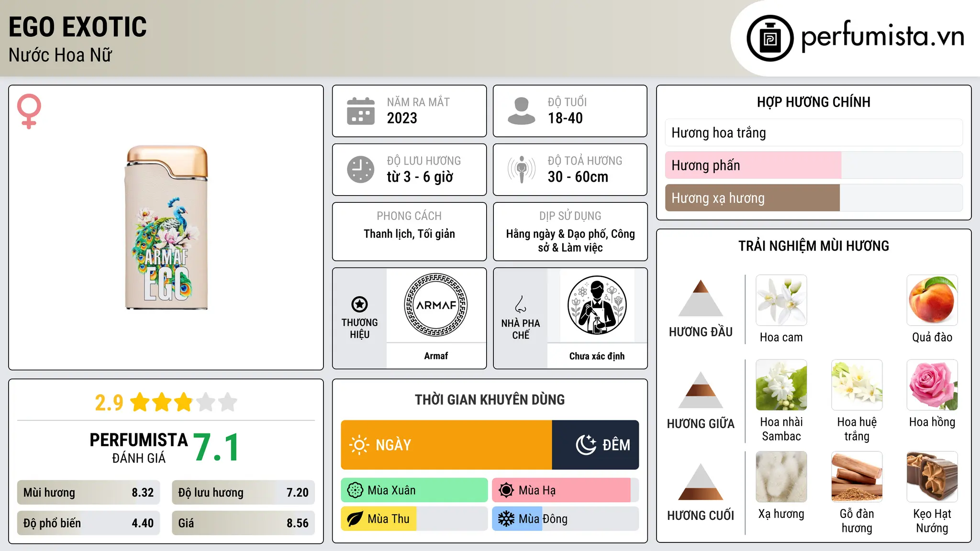Open the Xạ hương musk note image
980x551 pixels.
point(781,477)
